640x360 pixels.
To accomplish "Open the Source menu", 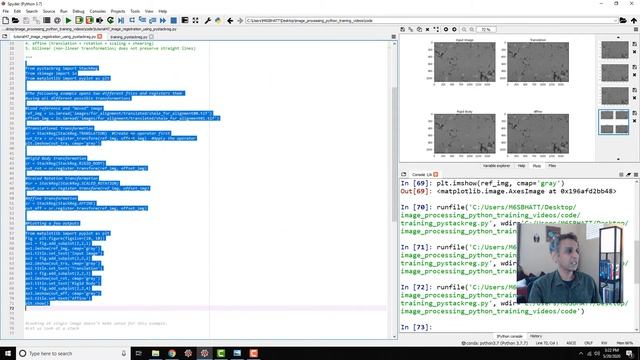I will click(49, 11).
